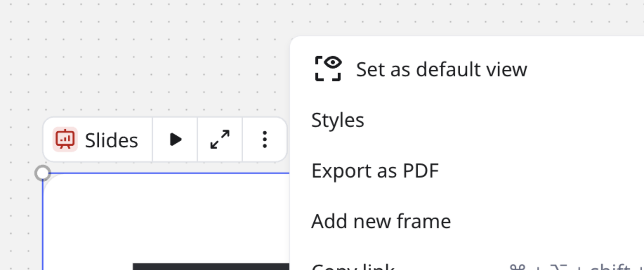Click the red Slides presentation icon
644x270 pixels.
(65, 140)
